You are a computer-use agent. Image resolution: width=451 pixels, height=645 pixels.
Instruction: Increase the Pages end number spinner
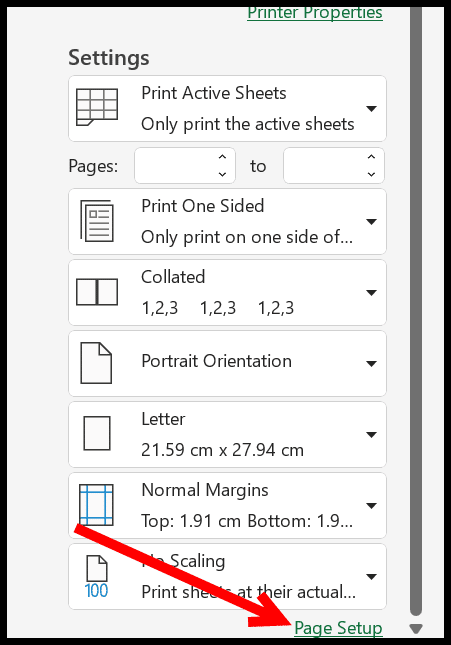pyautogui.click(x=372, y=157)
